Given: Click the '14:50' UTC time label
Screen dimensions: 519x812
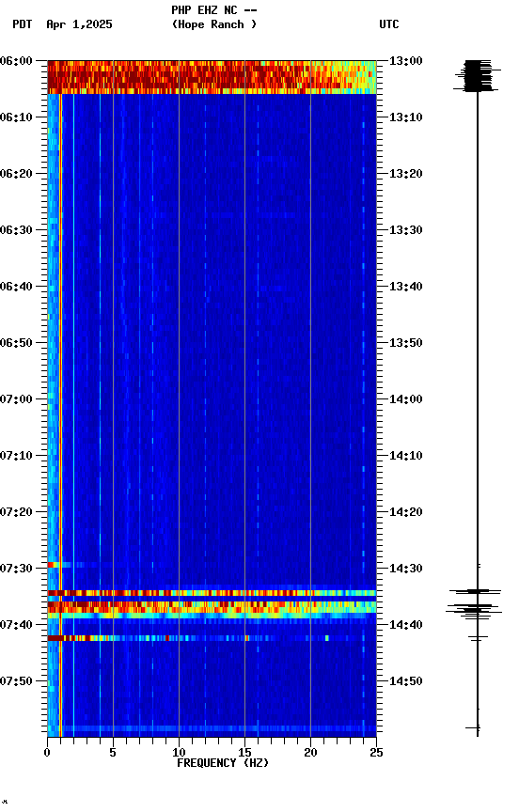Looking at the screenshot, I should [x=406, y=681].
